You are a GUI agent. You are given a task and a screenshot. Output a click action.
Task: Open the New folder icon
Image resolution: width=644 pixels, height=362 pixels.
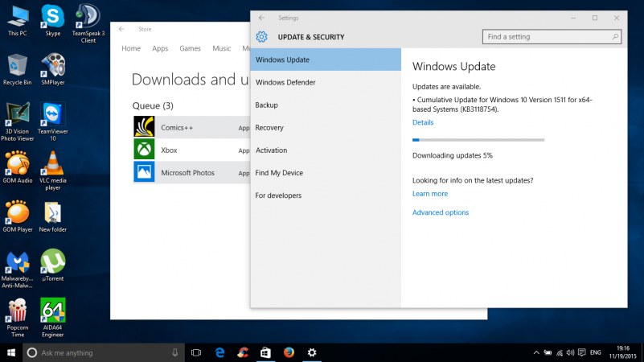(53, 216)
